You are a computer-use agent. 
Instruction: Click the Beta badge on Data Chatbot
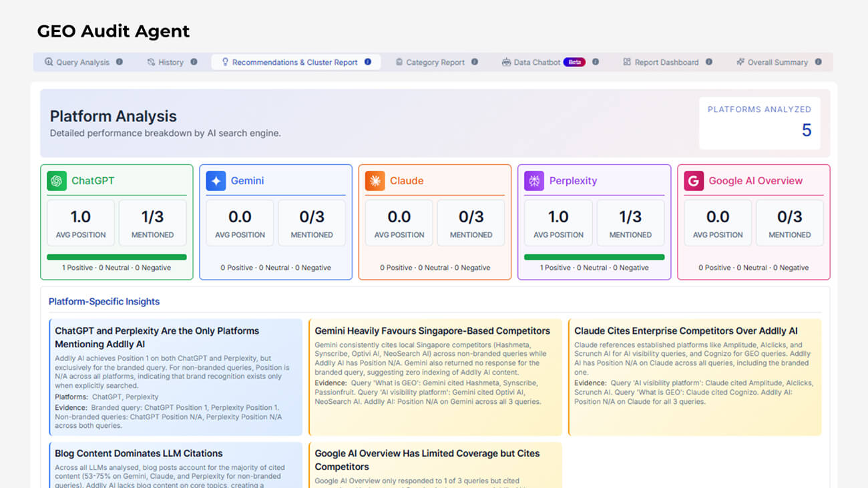point(574,62)
